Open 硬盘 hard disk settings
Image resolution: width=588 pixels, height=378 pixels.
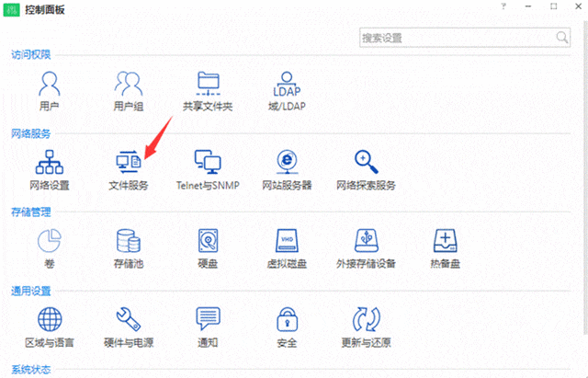coord(208,249)
